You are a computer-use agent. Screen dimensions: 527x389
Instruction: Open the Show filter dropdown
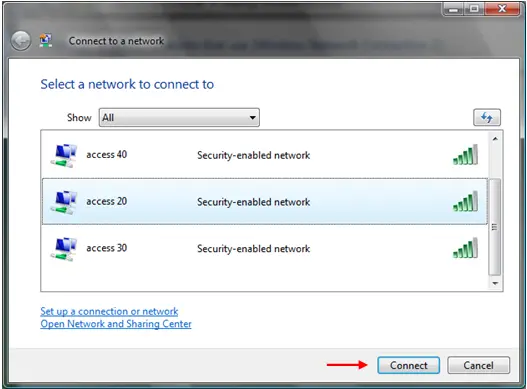pyautogui.click(x=179, y=117)
